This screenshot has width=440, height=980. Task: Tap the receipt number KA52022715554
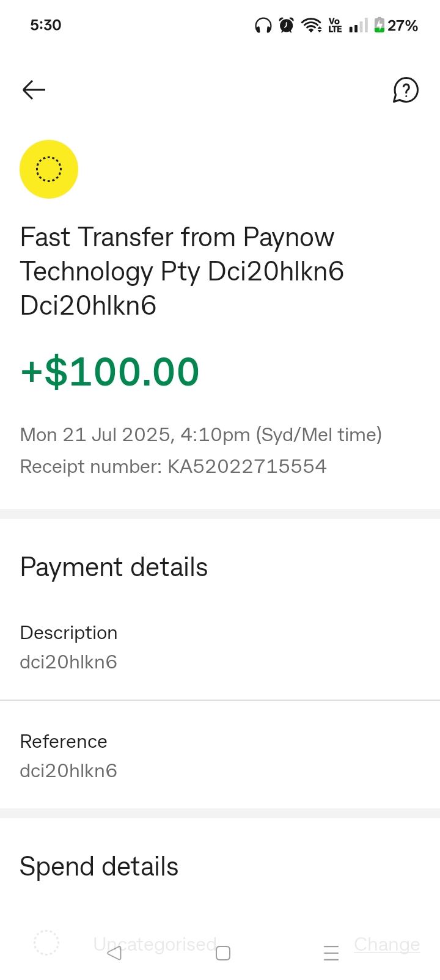[x=247, y=467]
